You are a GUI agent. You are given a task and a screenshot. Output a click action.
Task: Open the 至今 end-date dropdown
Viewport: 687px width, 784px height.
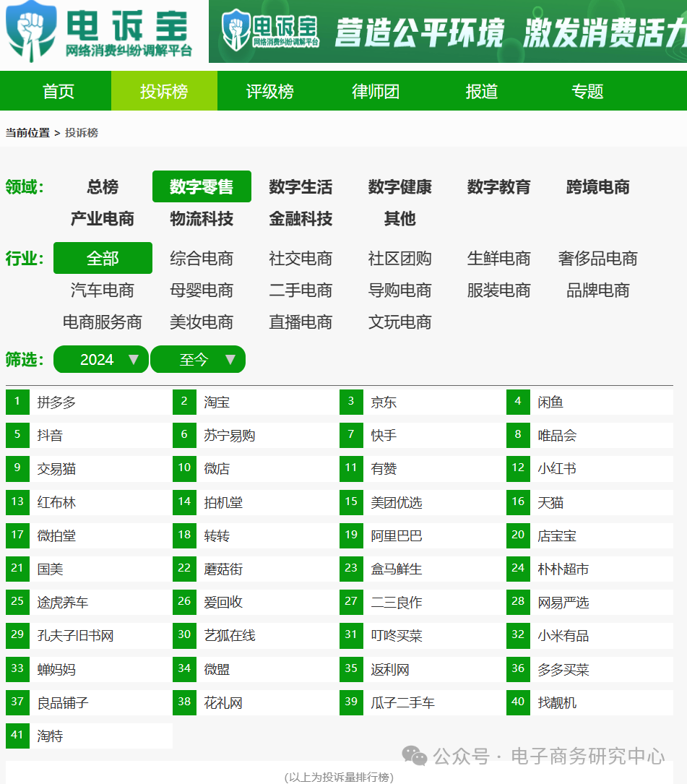pos(198,359)
